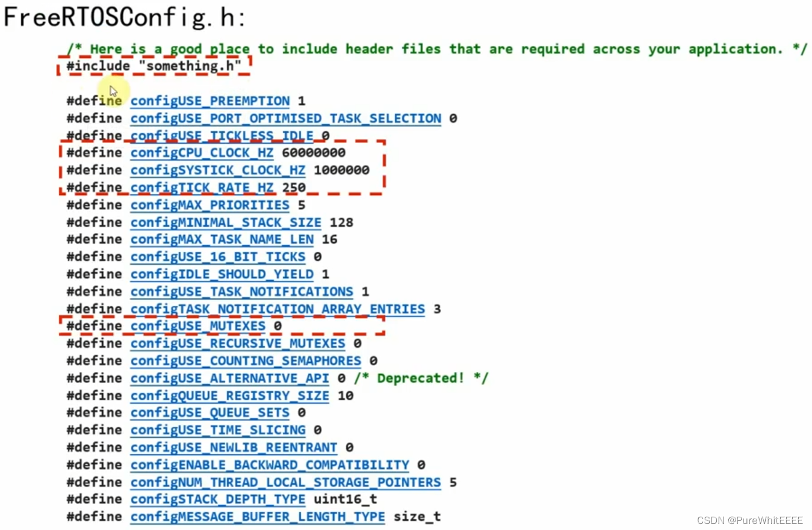This screenshot has height=530, width=812.
Task: Select configUSE_TASK_NOTIFICATIONS link
Action: coord(242,292)
